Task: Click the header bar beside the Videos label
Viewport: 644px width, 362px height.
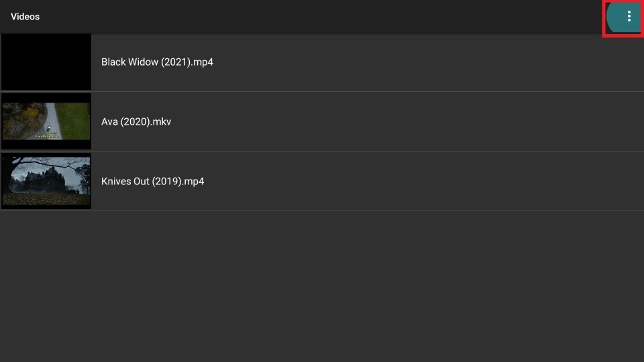Action: 321,16
